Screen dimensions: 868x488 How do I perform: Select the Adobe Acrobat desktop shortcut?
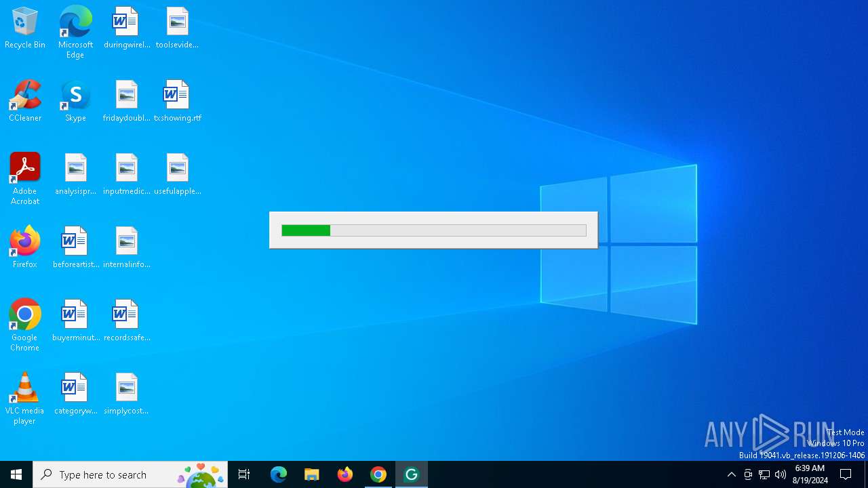25,179
